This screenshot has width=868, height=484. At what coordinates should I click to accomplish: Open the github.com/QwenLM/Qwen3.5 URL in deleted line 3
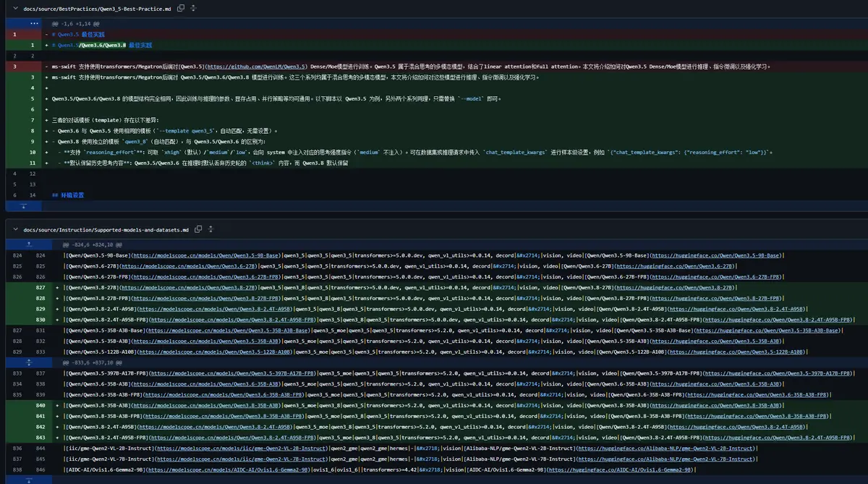(257, 67)
